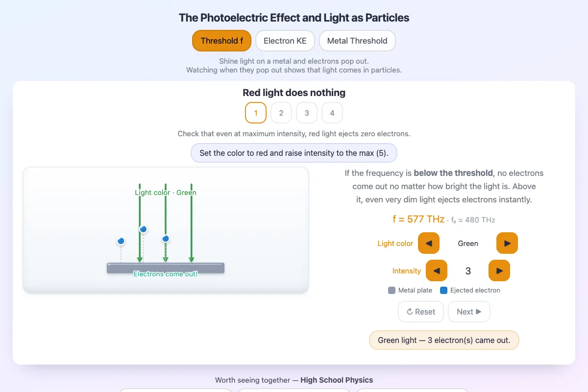This screenshot has width=588, height=392.
Task: Click the leftmost ejected electron
Action: click(121, 241)
